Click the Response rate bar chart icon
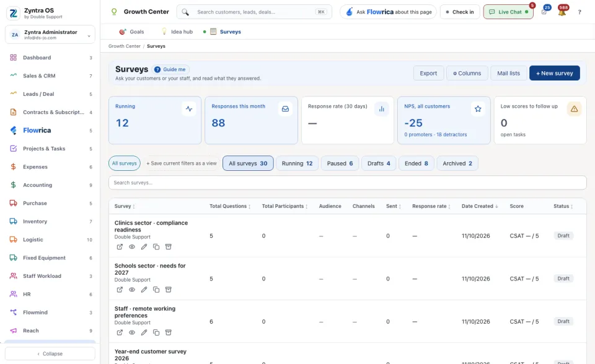Screen dimensions: 595x364 pyautogui.click(x=381, y=109)
